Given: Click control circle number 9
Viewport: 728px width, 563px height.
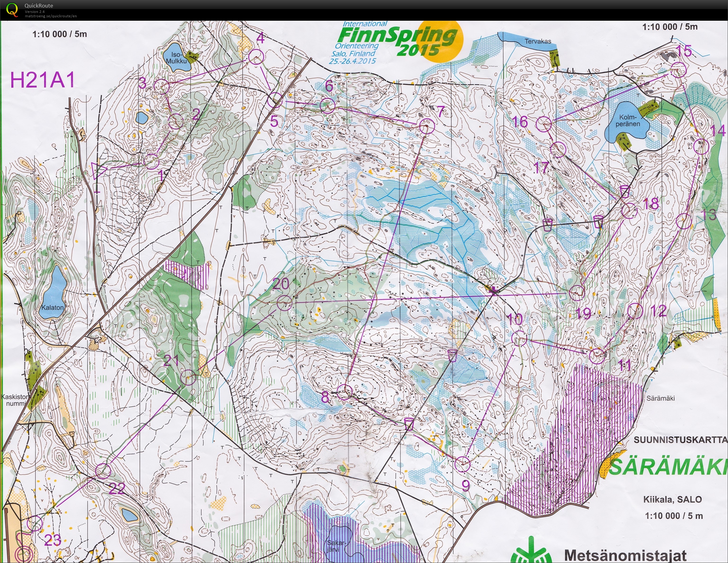Looking at the screenshot, I should click(462, 464).
